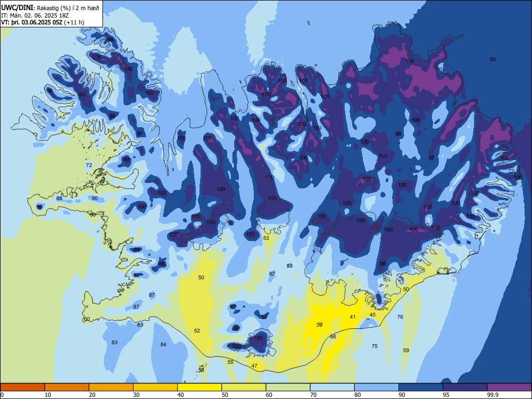This screenshot has height=399, width=532.
Task: Select the 30–40 amber legend swatch
Action: [155, 387]
